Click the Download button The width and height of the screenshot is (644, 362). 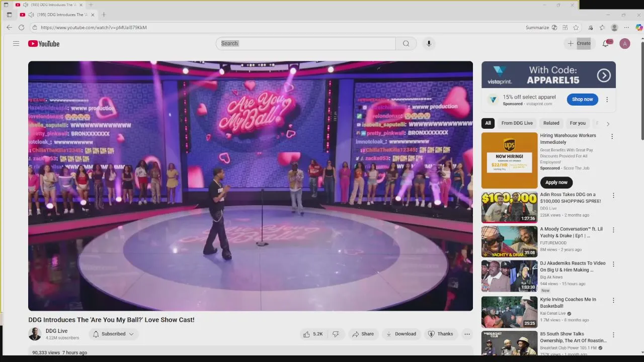pos(401,334)
